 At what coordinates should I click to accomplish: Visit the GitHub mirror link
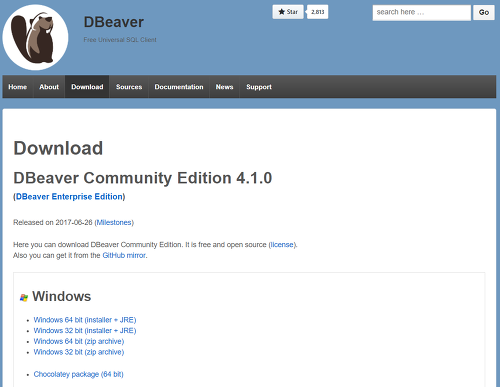tap(124, 255)
